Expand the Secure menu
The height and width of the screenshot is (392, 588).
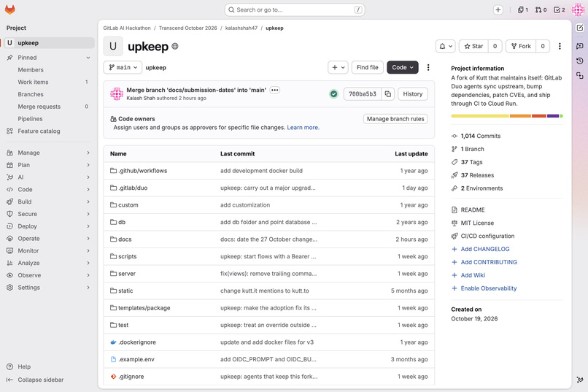[49, 214]
